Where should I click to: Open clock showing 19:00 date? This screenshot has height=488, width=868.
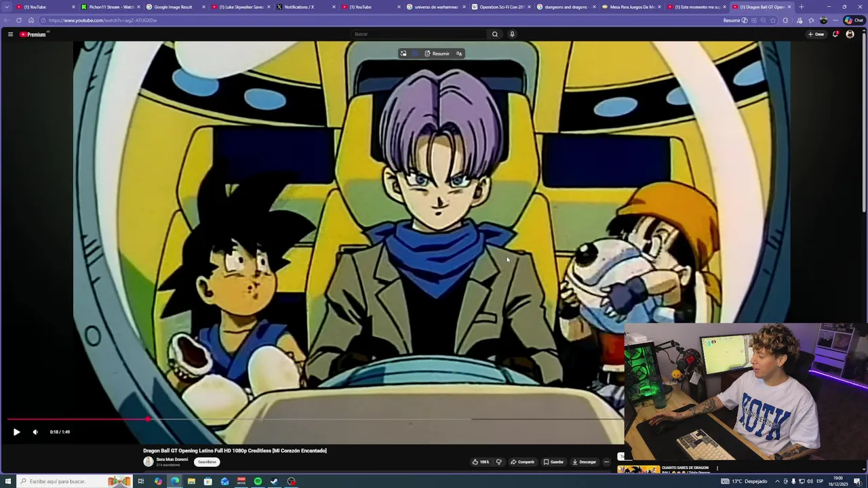point(838,481)
